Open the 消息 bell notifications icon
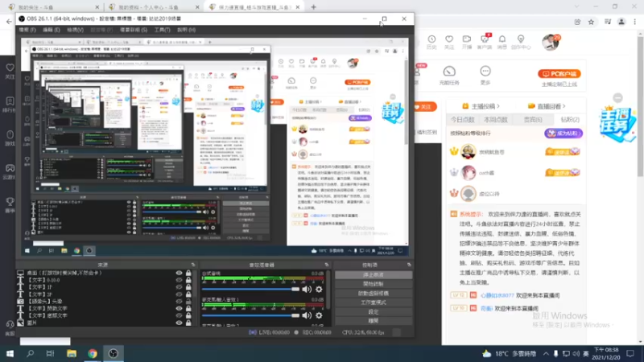The height and width of the screenshot is (362, 644). coord(502,42)
